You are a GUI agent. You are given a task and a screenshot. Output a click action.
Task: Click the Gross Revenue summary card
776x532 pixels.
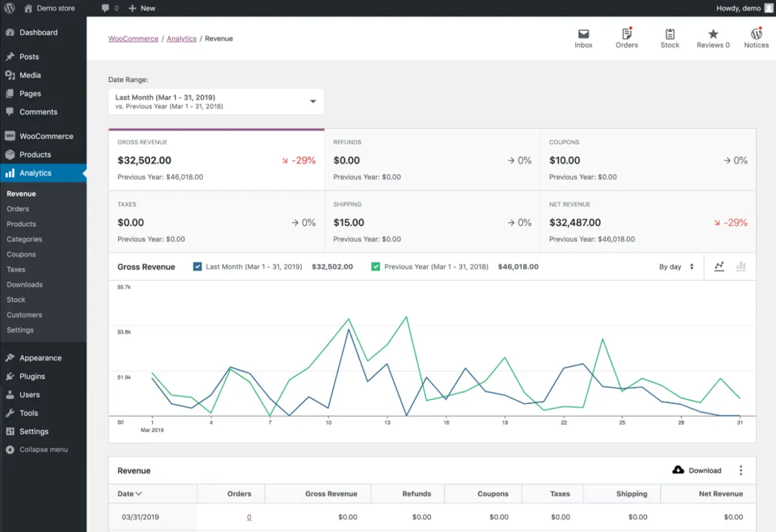coord(216,160)
